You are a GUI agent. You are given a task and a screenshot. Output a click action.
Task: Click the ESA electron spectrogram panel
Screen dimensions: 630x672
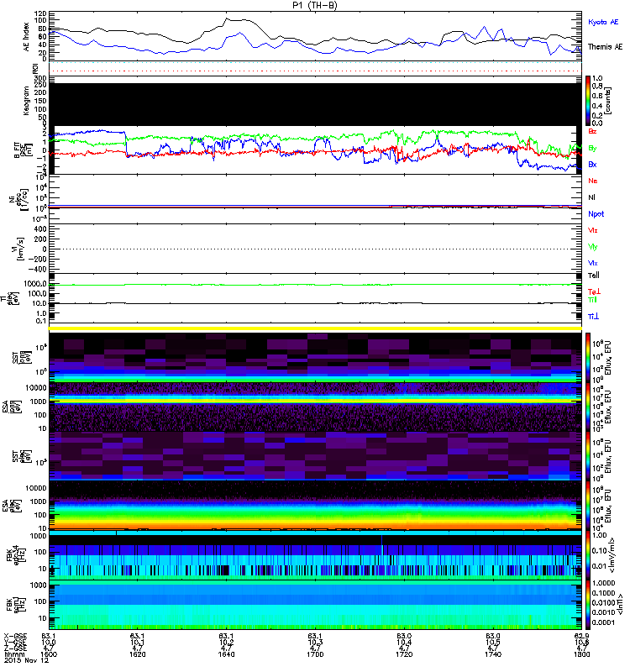(315, 506)
